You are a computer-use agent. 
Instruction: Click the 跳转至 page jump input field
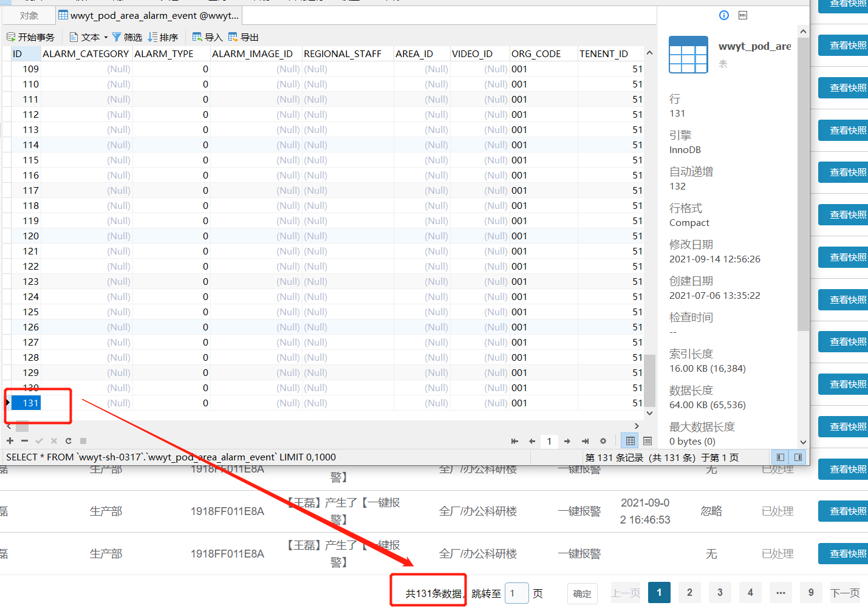[x=517, y=593]
